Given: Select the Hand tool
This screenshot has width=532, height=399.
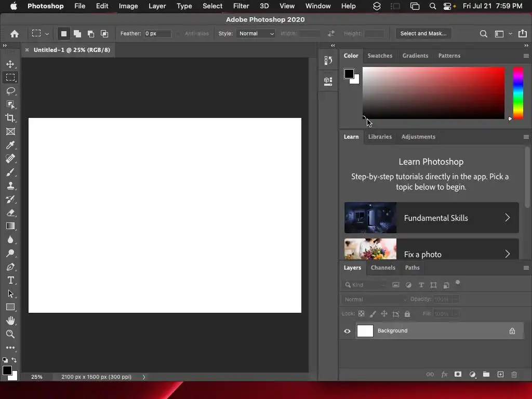Looking at the screenshot, I should coord(10,321).
